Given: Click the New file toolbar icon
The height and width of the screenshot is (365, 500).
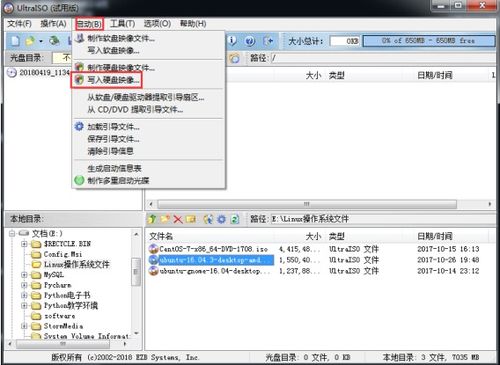Looking at the screenshot, I should (x=15, y=41).
